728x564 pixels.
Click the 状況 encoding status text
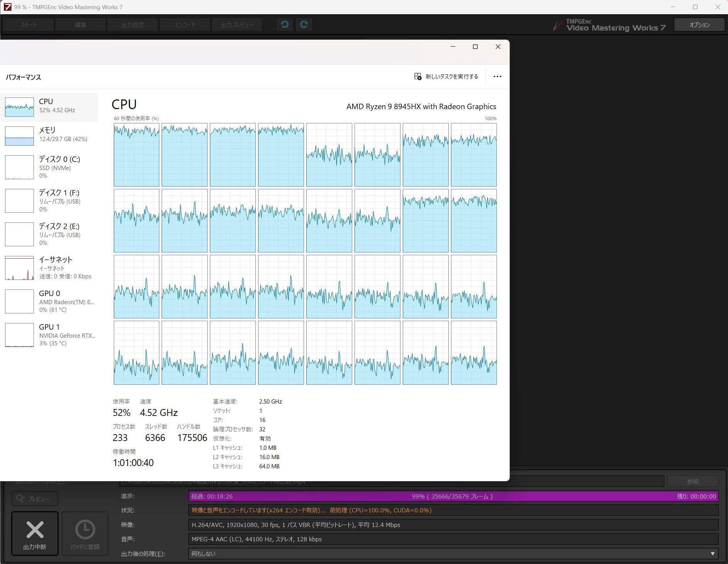tap(453, 510)
